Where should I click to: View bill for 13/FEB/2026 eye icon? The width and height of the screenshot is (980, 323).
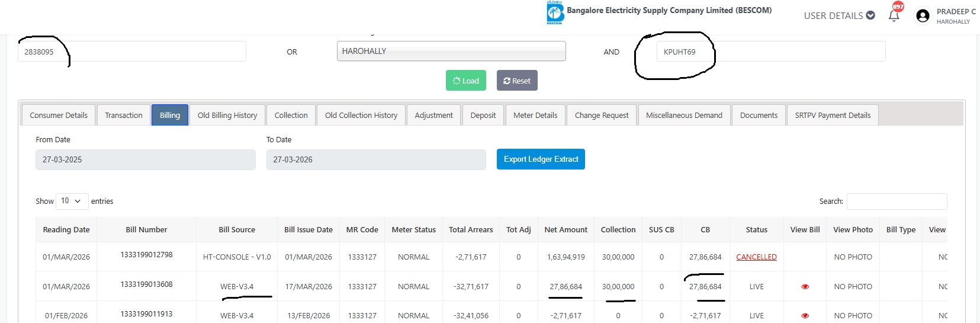[x=805, y=316]
